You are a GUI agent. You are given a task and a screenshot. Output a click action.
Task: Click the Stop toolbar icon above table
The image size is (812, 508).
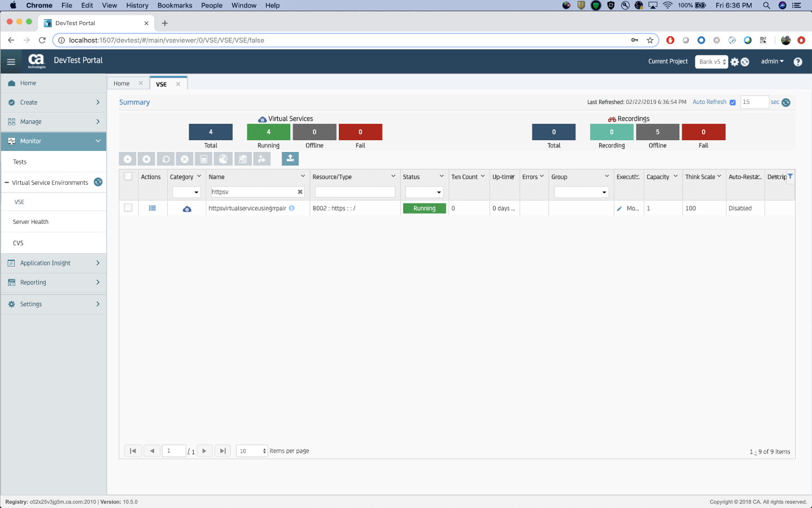tap(147, 159)
